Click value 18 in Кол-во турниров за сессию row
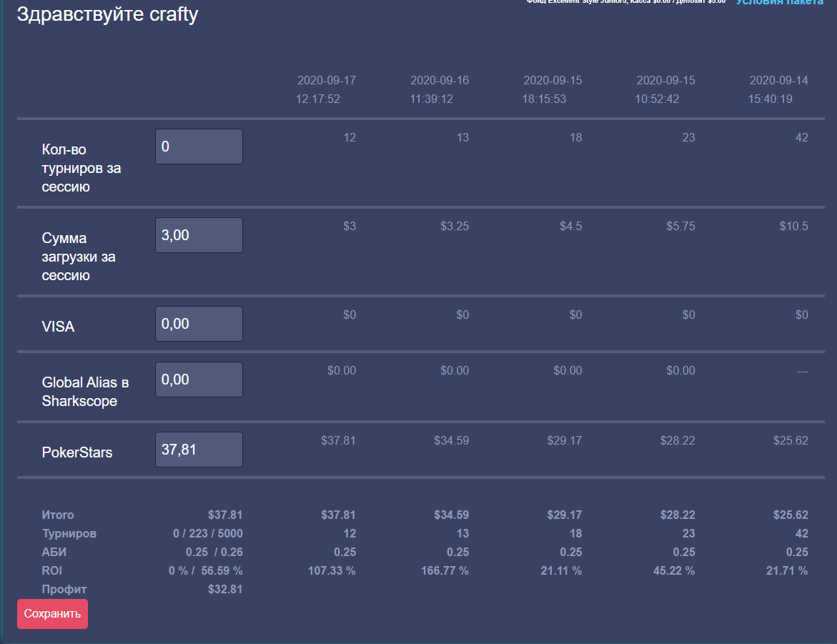The image size is (837, 644). pos(576,138)
